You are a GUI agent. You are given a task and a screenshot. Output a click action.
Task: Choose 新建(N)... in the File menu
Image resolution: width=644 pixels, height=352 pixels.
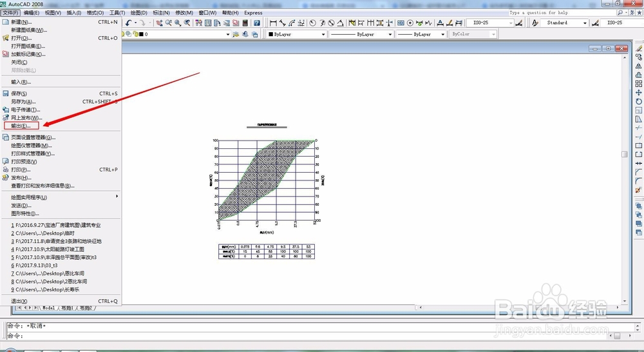coord(61,22)
